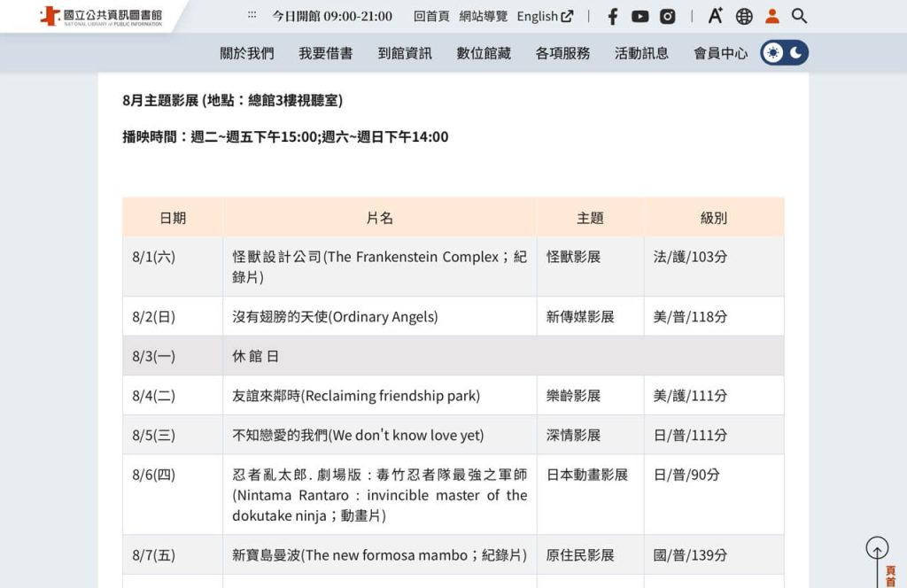Click the National Library of Public Information logo
The image size is (907, 588).
(101, 16)
